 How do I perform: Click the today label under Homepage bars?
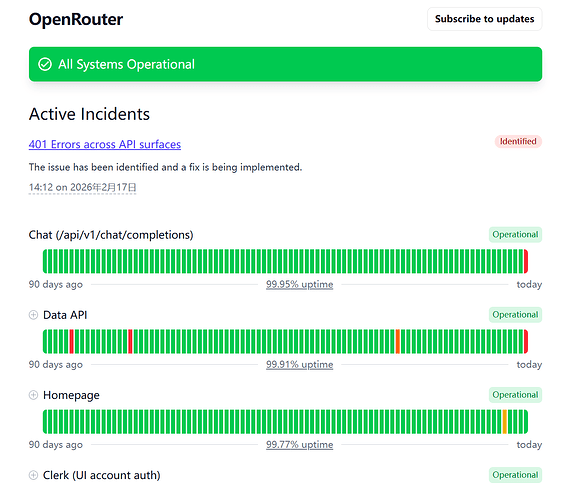[x=529, y=445]
